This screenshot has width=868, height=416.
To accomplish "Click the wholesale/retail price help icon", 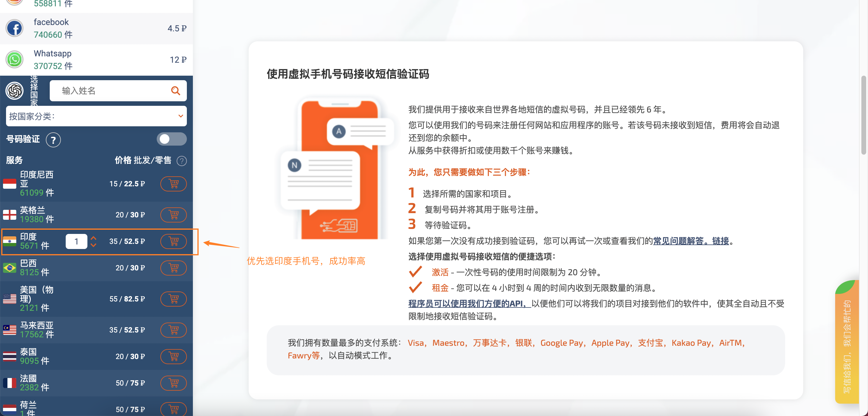I will [x=182, y=161].
